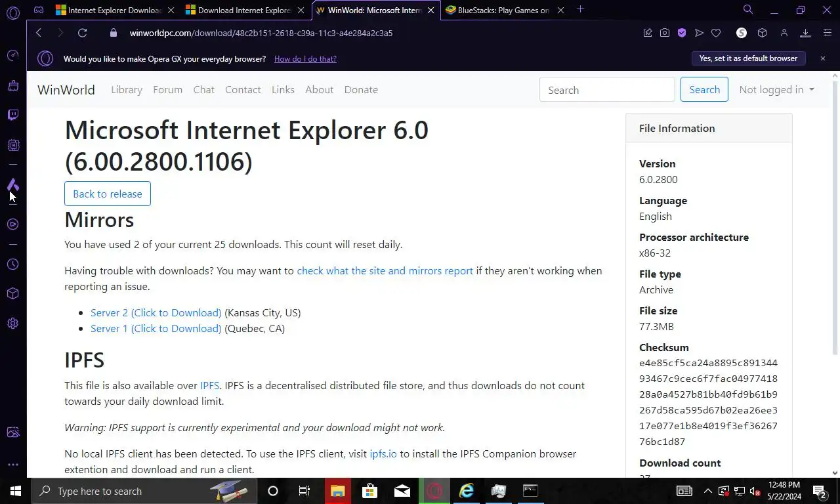This screenshot has width=840, height=504.
Task: Expand the 'Not logged in' dropdown
Action: pyautogui.click(x=776, y=90)
